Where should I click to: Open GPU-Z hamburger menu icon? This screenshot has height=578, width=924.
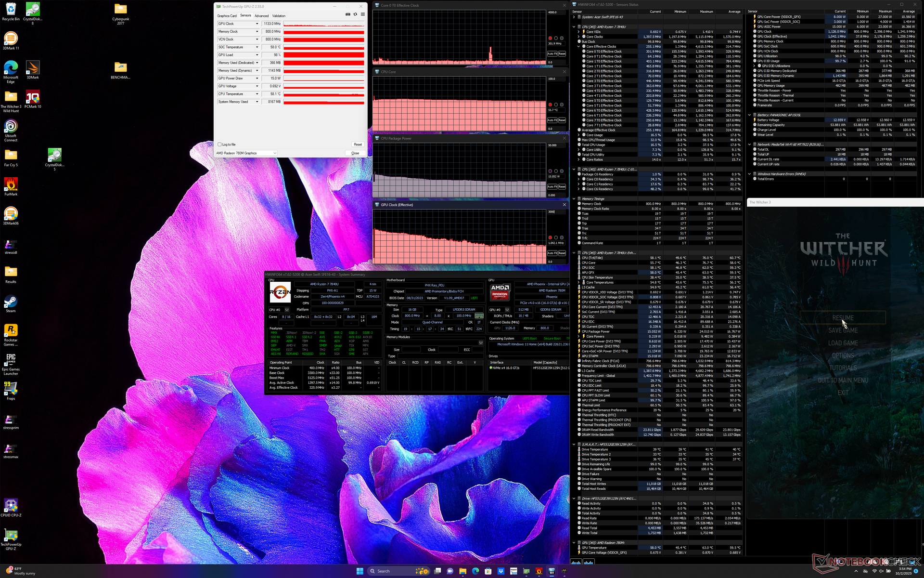click(363, 14)
